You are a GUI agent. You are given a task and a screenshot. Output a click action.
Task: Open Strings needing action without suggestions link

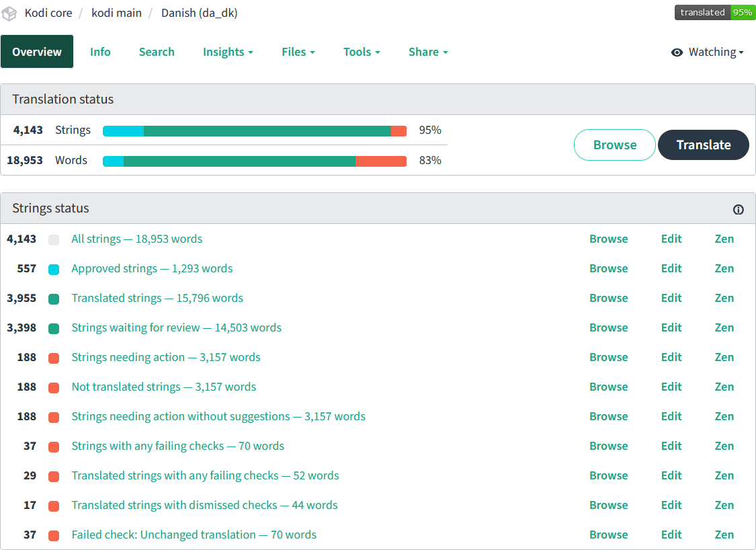click(218, 416)
